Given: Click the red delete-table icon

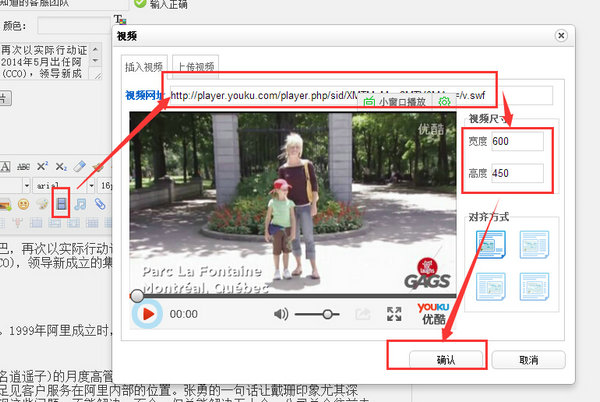Looking at the screenshot, I should pos(17,222).
